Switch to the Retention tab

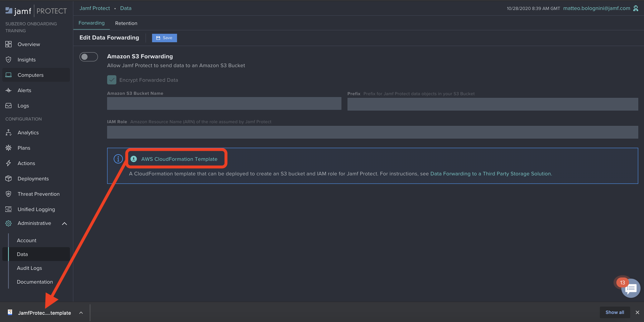(x=126, y=23)
